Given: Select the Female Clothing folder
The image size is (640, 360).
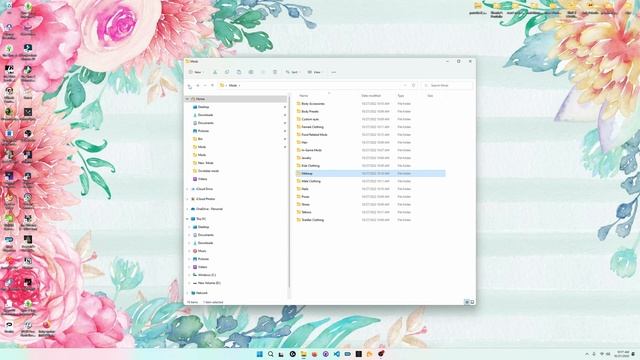Looking at the screenshot, I should (312, 127).
